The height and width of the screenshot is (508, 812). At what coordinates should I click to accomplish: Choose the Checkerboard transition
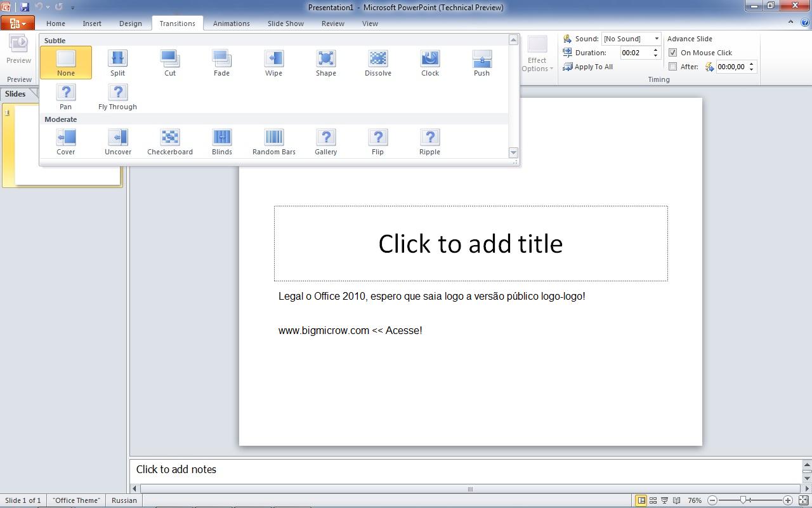click(x=170, y=142)
